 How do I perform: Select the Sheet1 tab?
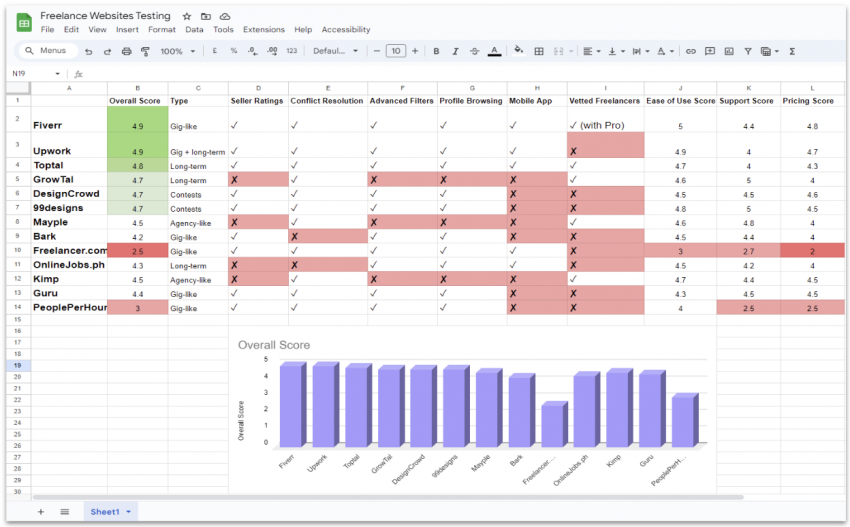tap(111, 511)
